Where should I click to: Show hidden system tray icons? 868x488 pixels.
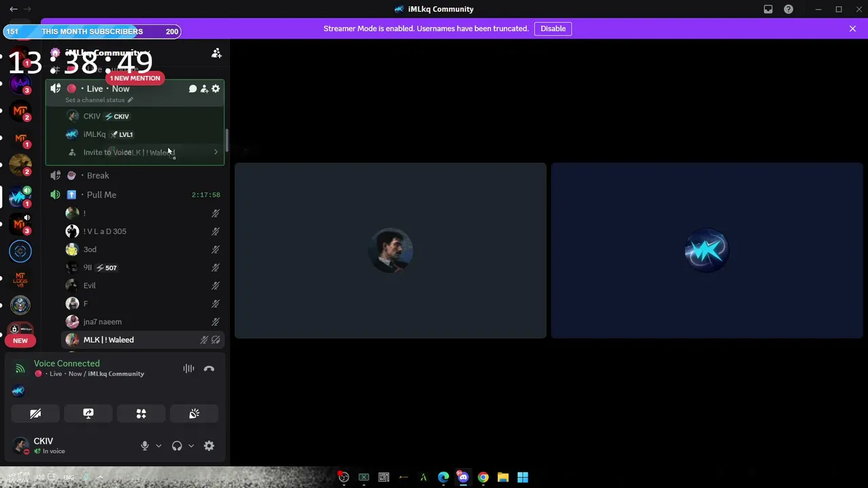(x=100, y=477)
